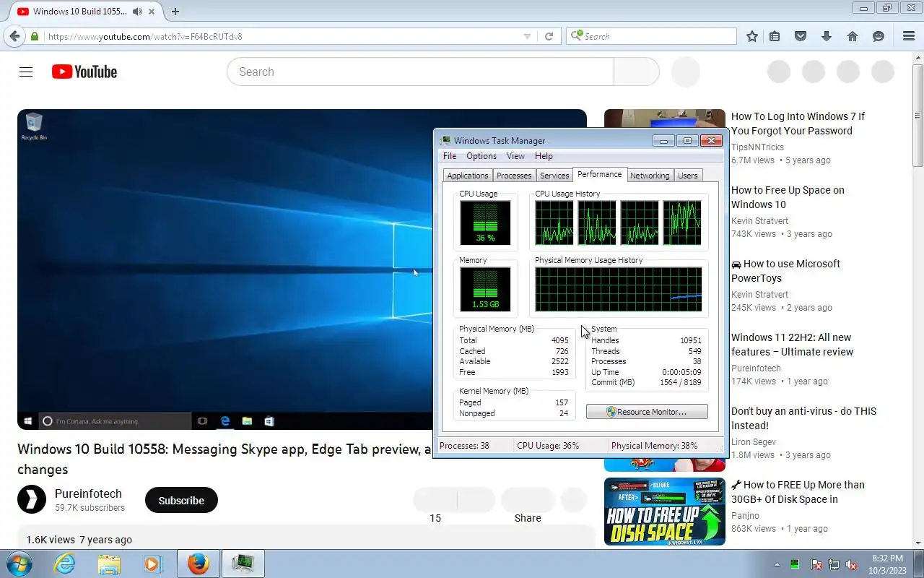Click the green padlock site identity icon
This screenshot has height=578, width=924.
click(35, 36)
